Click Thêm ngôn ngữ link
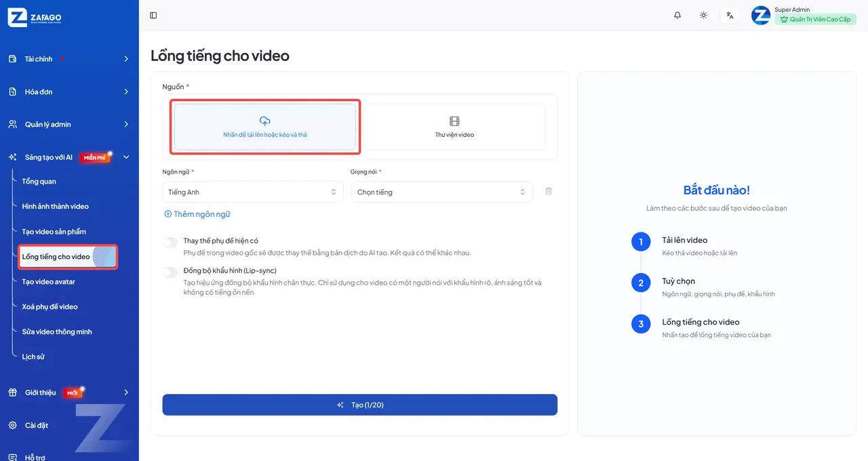The height and width of the screenshot is (461, 868). 197,214
